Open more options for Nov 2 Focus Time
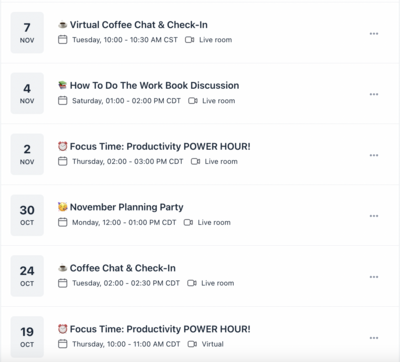The image size is (400, 362). coord(374,155)
